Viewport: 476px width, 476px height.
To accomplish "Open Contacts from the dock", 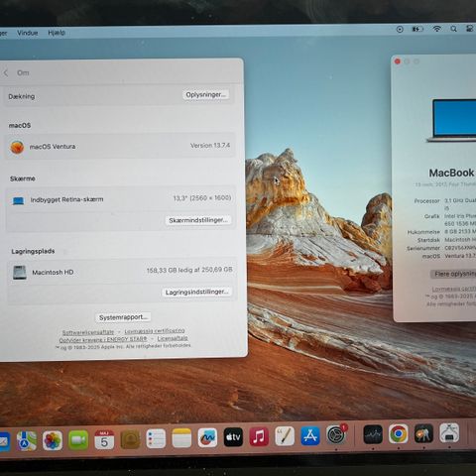I will (130, 439).
